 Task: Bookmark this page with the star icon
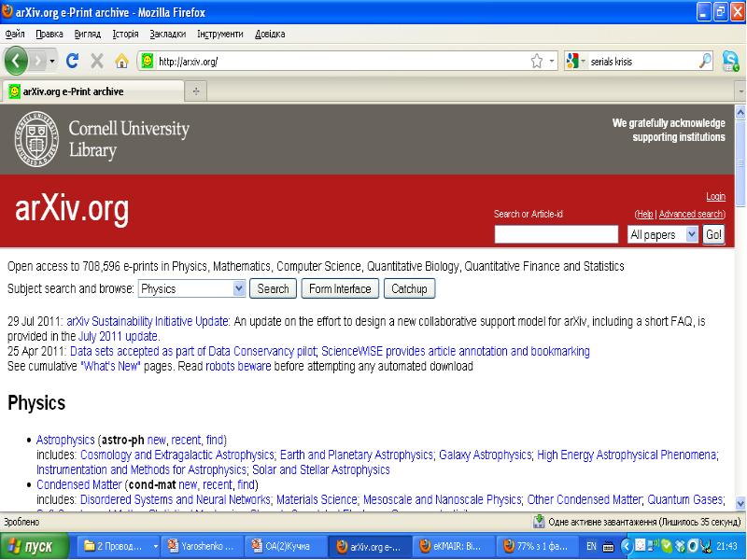[537, 62]
